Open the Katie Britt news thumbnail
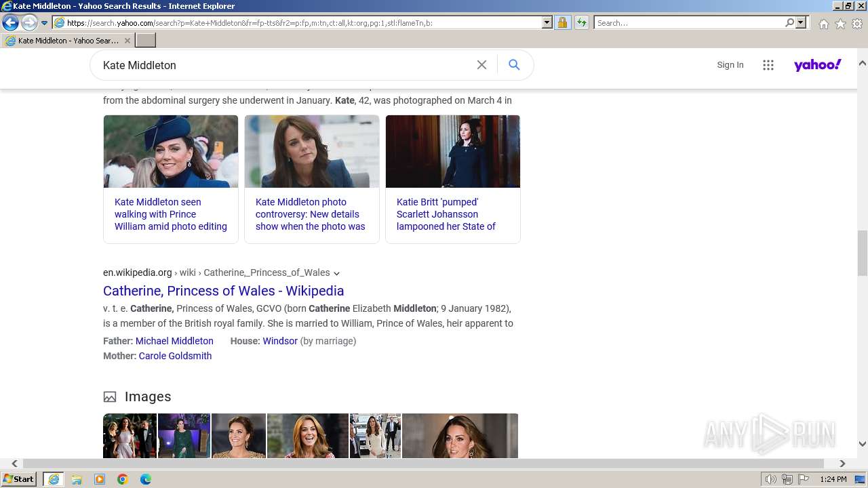 click(453, 151)
